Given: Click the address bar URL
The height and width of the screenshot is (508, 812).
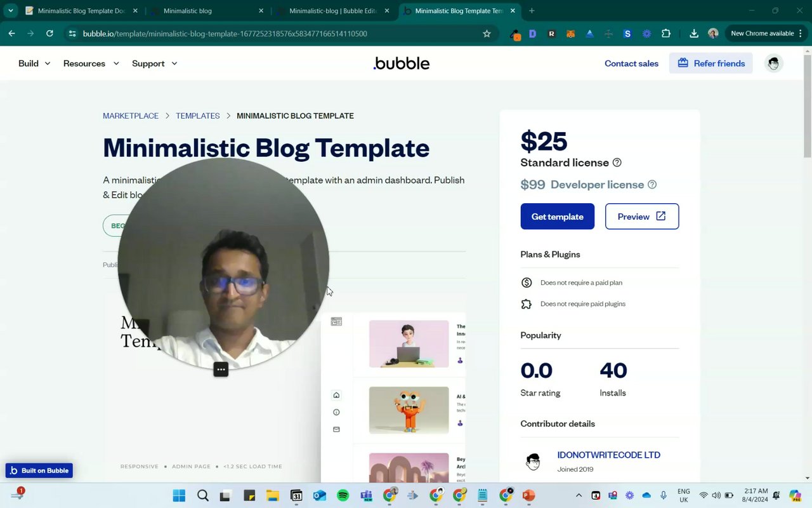Looking at the screenshot, I should (x=225, y=34).
